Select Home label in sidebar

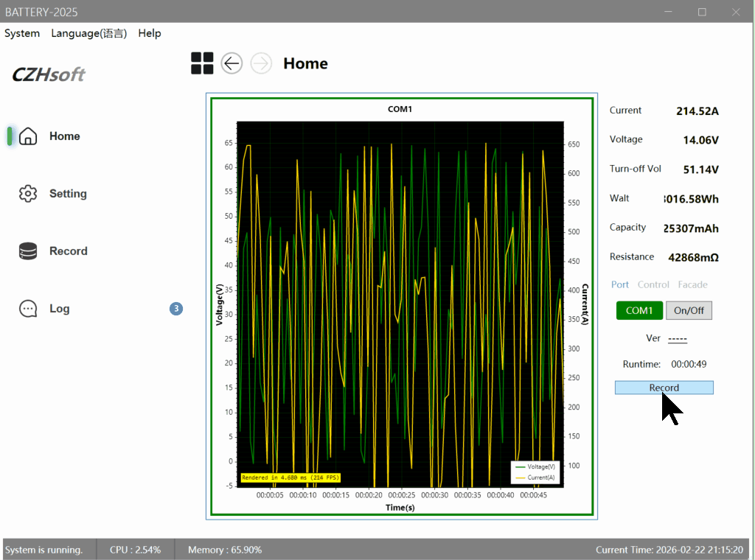tap(65, 136)
